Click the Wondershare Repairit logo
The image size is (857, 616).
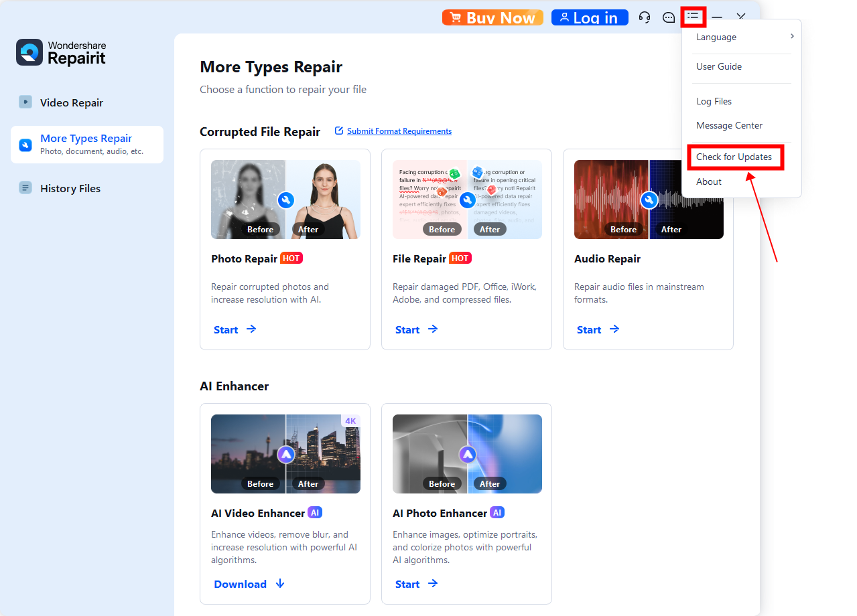(61, 52)
